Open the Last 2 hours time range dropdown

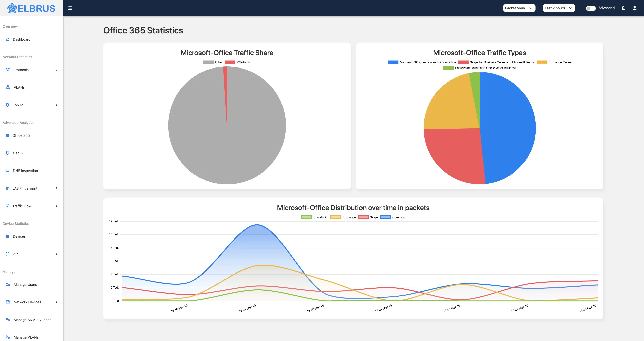559,8
